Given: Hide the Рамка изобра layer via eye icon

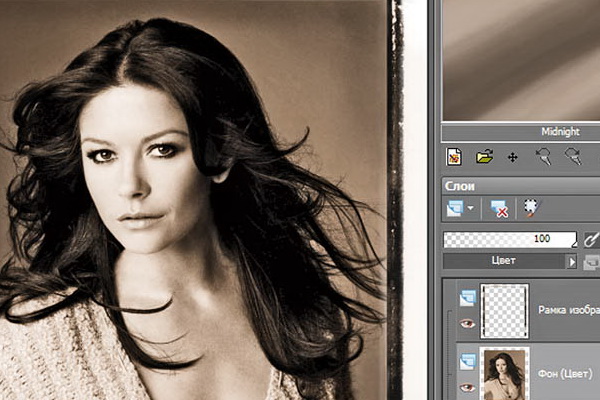Looking at the screenshot, I should click(467, 323).
